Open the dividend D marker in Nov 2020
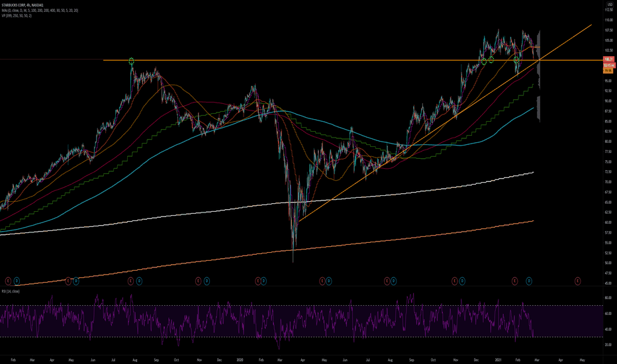This screenshot has height=364, width=617. click(462, 281)
